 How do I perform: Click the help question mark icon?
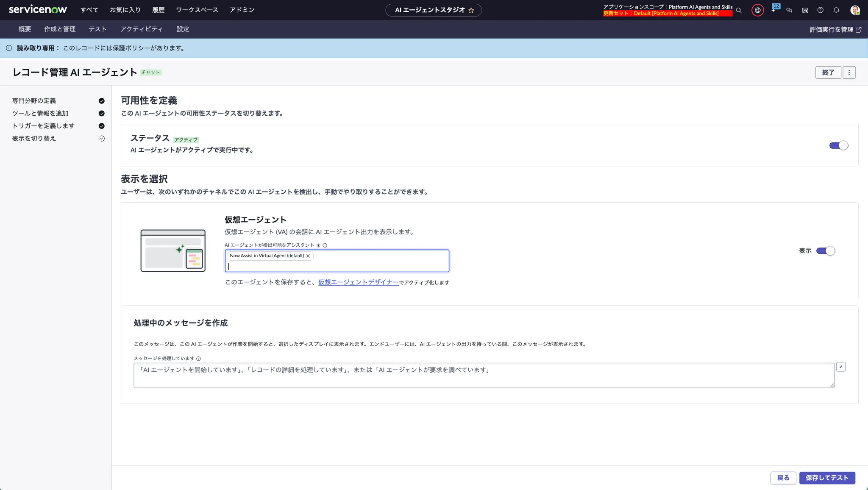click(821, 10)
